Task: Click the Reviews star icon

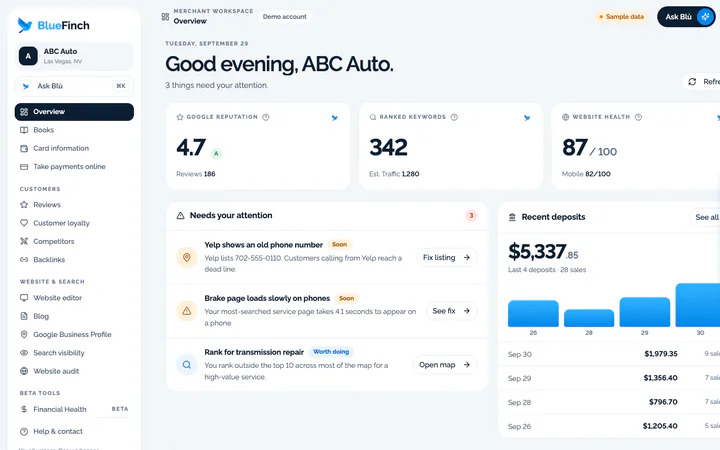Action: click(24, 205)
